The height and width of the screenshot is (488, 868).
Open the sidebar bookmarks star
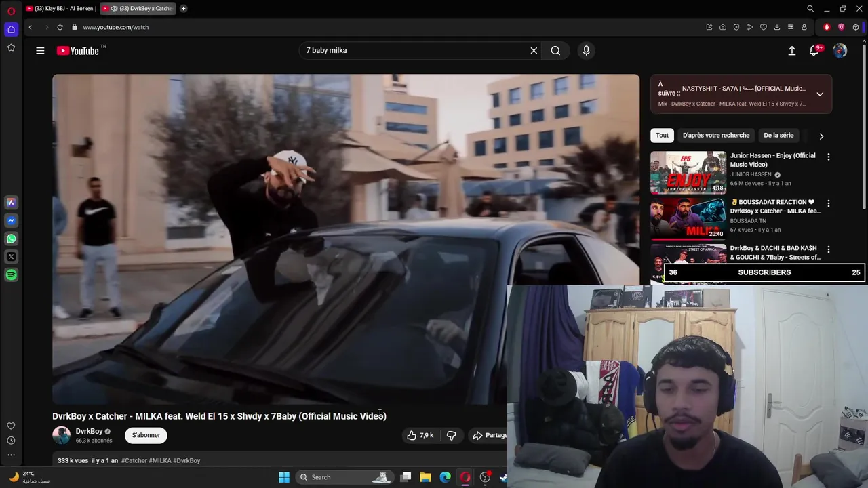(11, 47)
